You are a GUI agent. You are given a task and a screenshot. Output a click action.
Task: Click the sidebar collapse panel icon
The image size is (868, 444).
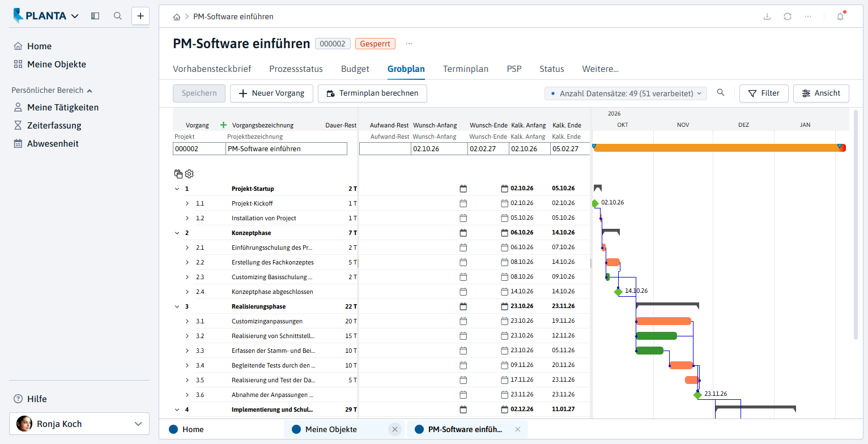(x=95, y=16)
